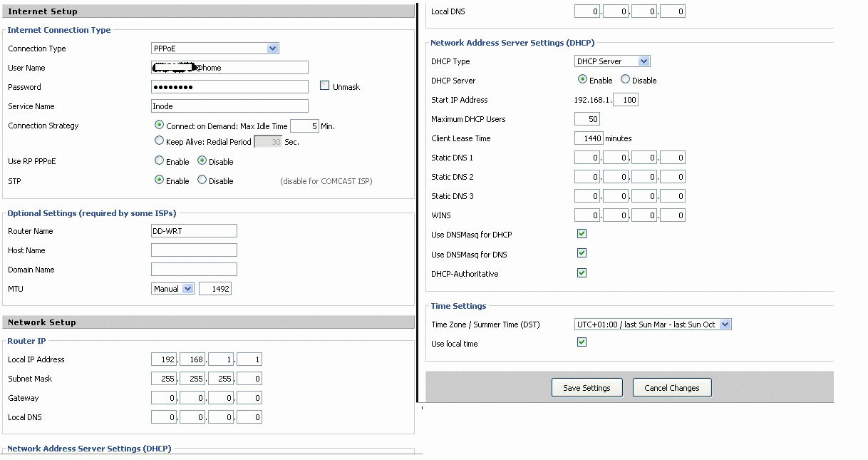The width and height of the screenshot is (868, 460).
Task: Edit the Service Name field containing Inode
Action: coord(229,106)
